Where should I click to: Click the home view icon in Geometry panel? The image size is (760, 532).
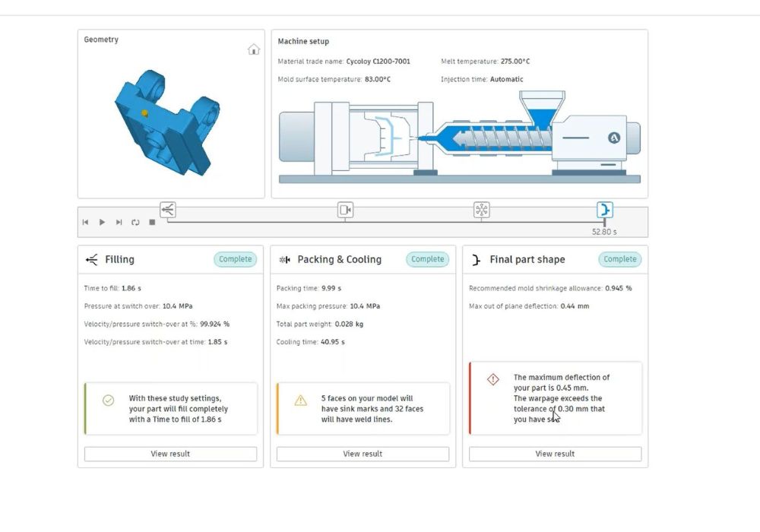(x=254, y=49)
